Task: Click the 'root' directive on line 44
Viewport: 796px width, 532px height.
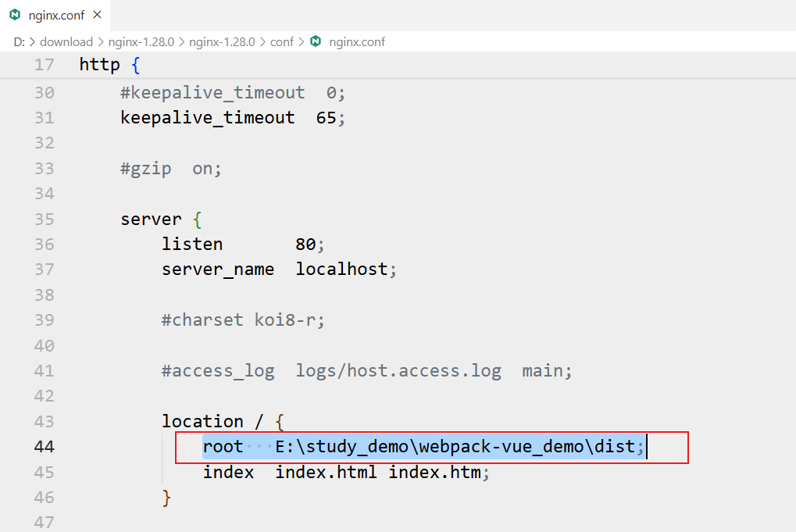Action: tap(223, 447)
